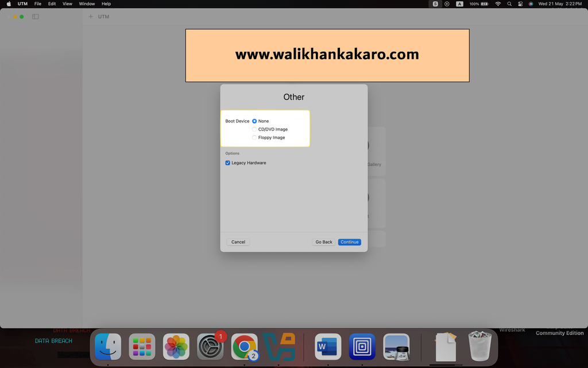Click the play circle menu bar icon

447,4
